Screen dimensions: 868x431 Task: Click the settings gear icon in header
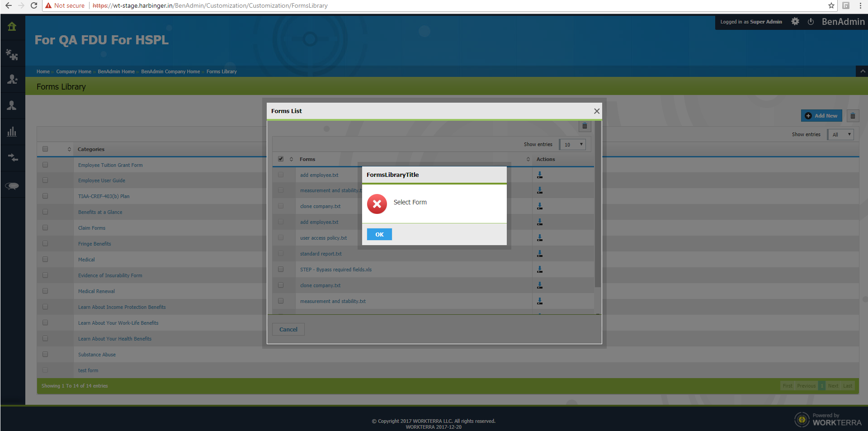[x=795, y=22]
